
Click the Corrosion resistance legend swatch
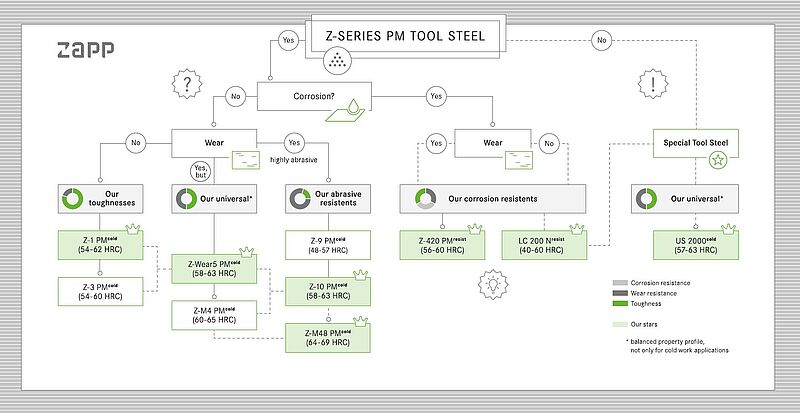[x=619, y=283]
